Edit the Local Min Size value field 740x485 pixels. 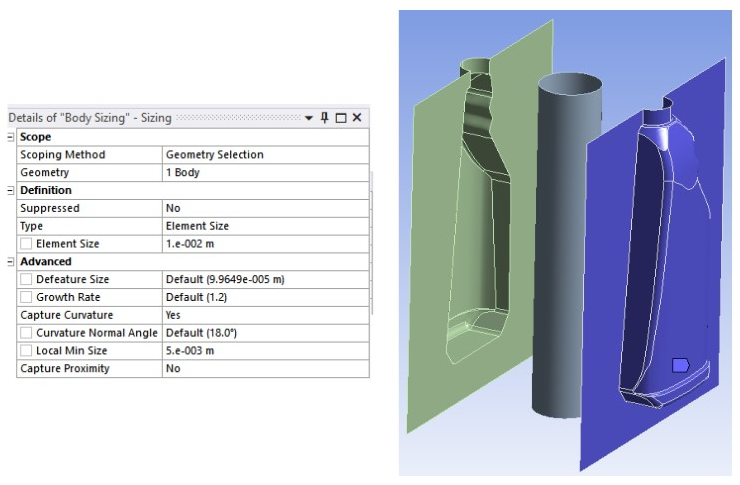[264, 351]
